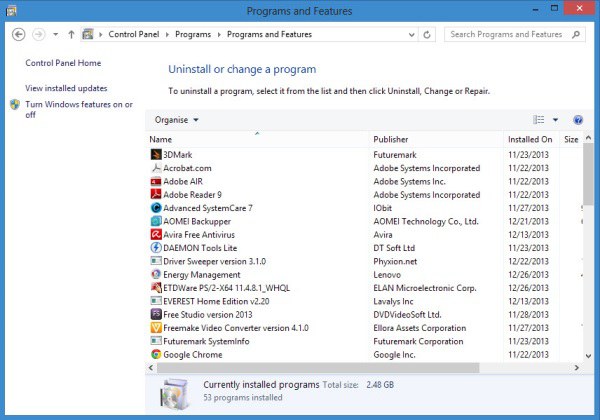Refresh the Programs and Features list
The image size is (600, 420).
tap(427, 35)
